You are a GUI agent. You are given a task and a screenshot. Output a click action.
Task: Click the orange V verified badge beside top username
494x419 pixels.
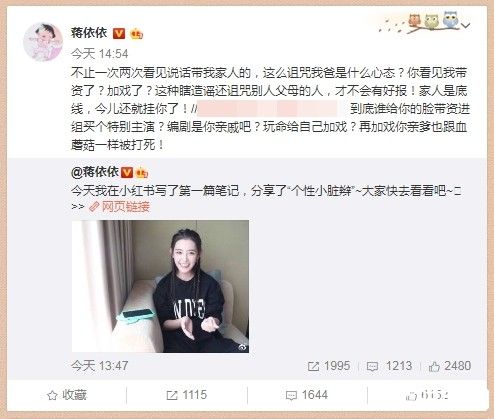coord(119,33)
